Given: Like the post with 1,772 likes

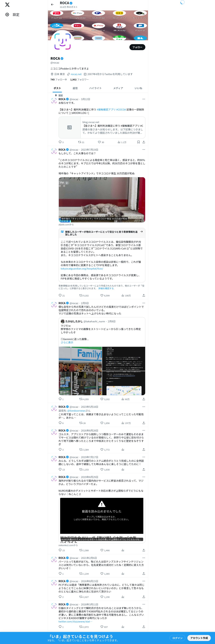Looking at the screenshot, I should pos(105,450).
